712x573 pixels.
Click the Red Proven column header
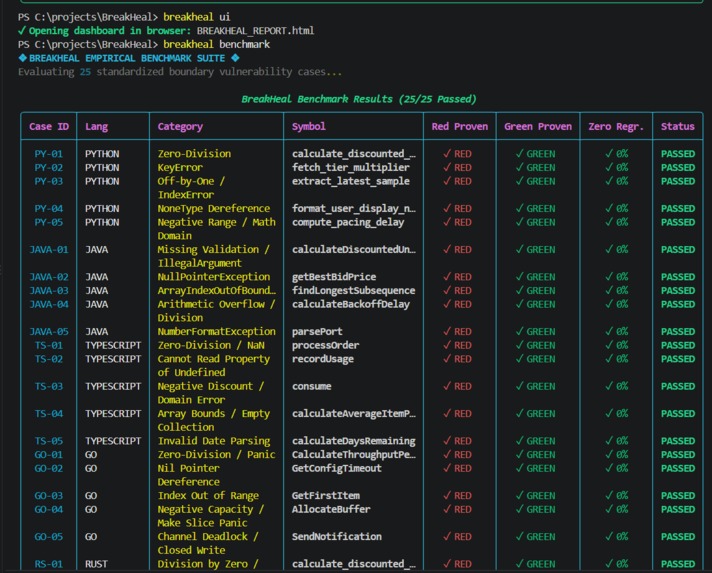[460, 127]
